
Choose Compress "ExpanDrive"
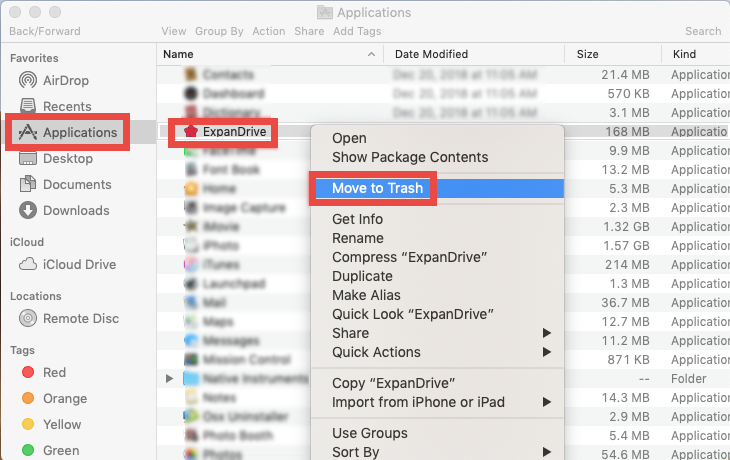pos(410,257)
